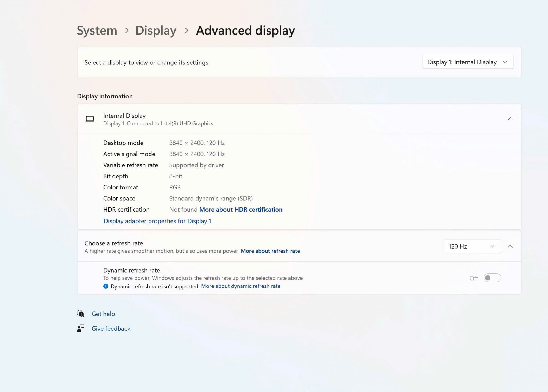Click the blue info icon under Dynamic refresh rate

(106, 286)
